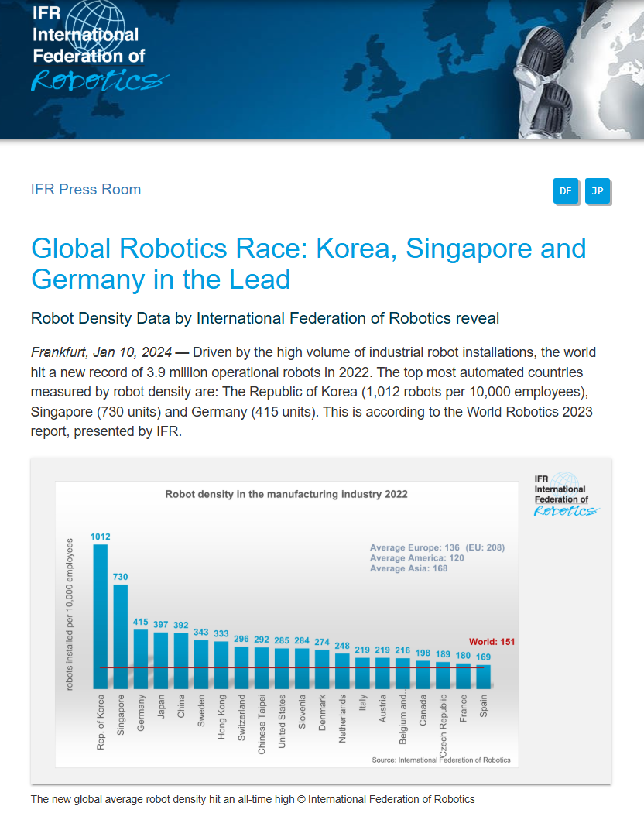Viewport: 644px width, 813px height.
Task: Click the Canada bar value 198
Action: (423, 653)
